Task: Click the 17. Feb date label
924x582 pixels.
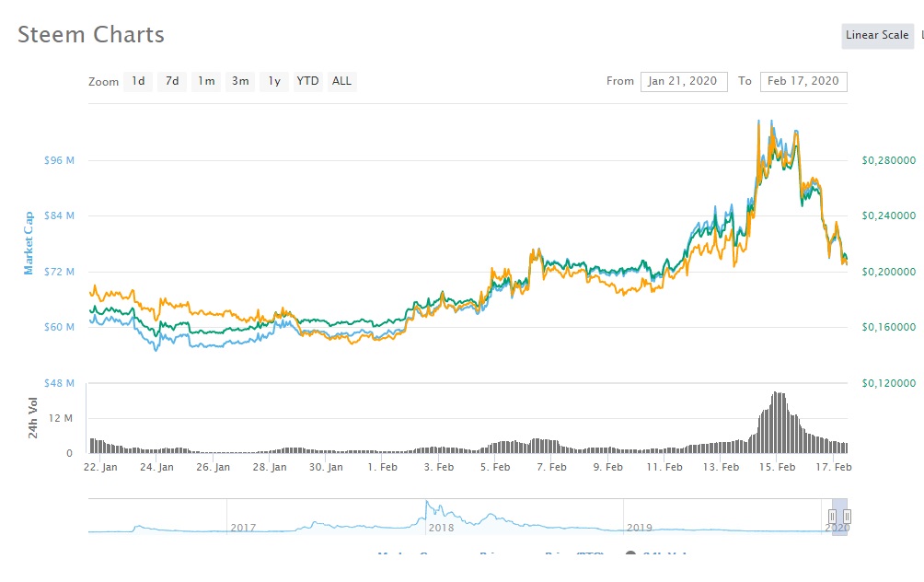Action: (x=833, y=467)
